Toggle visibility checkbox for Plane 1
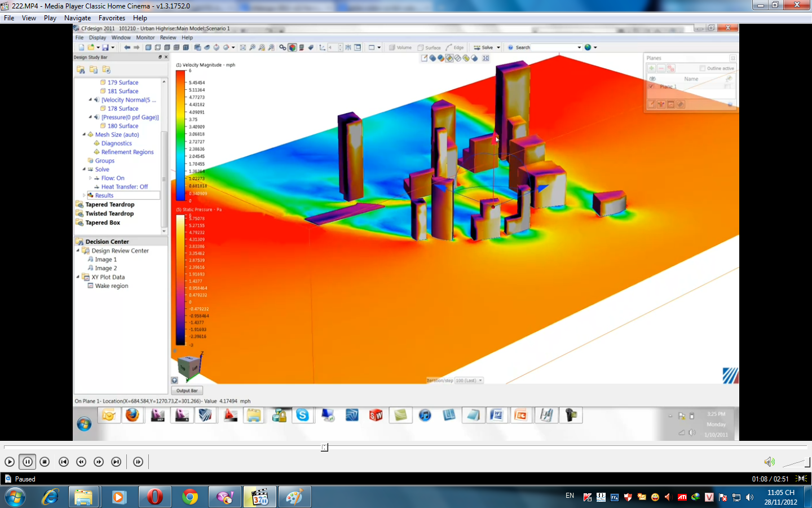 point(651,86)
